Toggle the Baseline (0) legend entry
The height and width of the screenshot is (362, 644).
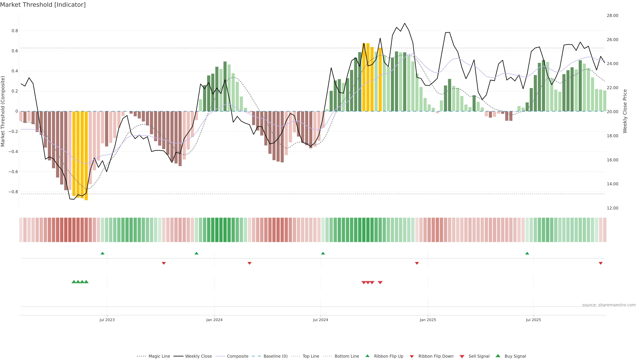(x=276, y=356)
